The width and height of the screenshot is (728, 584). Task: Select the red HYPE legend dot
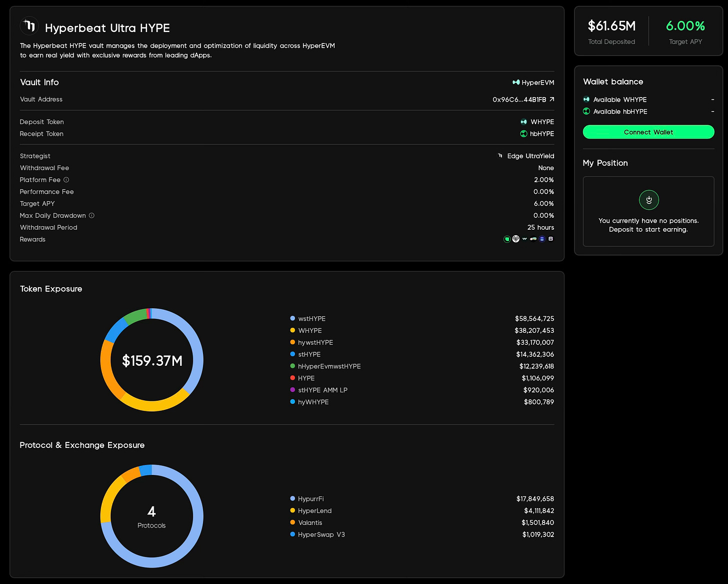292,378
